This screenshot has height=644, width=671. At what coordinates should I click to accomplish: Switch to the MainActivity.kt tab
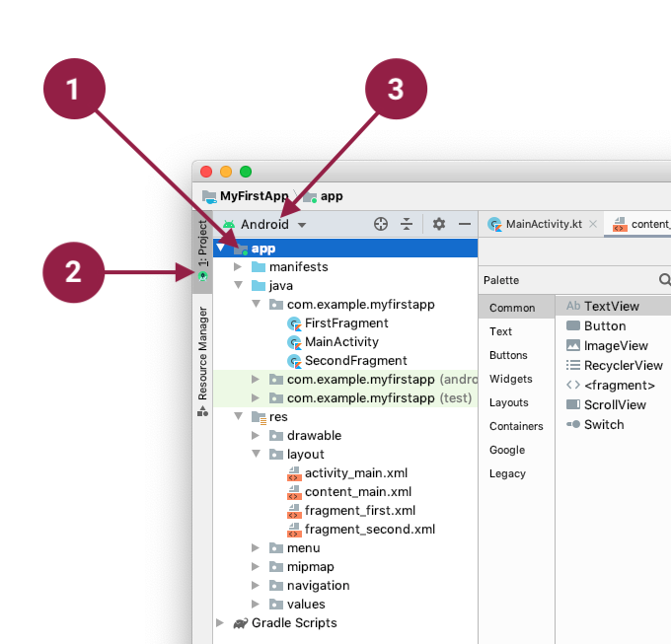(x=544, y=225)
